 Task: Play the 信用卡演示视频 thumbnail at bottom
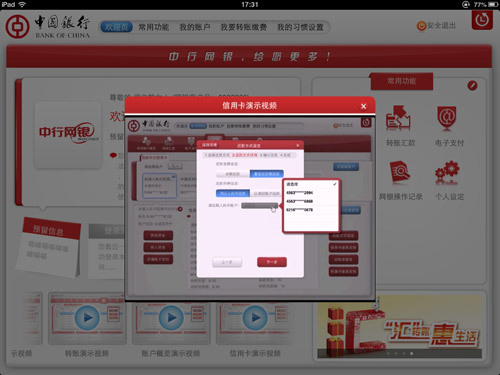255,318
